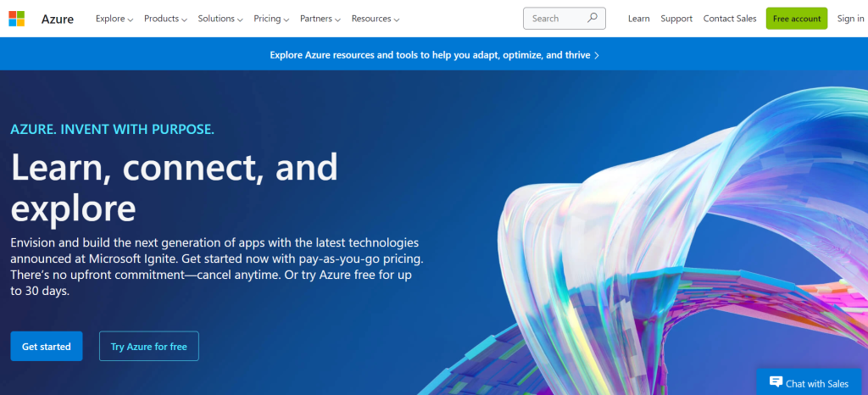Focus the Search input field
Viewport: 868px width, 395px height.
564,19
